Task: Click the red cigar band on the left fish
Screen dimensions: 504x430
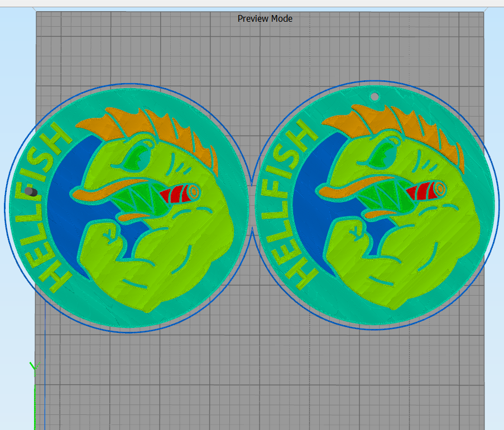Action: [x=175, y=192]
